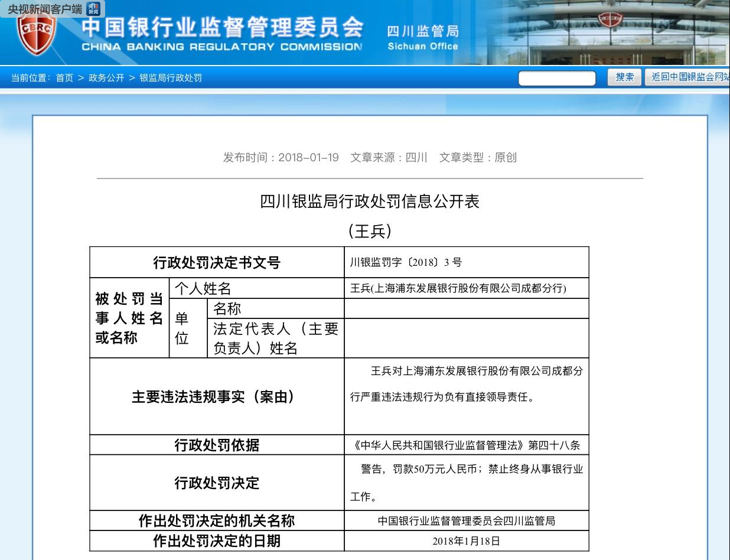Screen dimensions: 730x560
Task: Click the (王兵) subtitle
Action: click(370, 231)
